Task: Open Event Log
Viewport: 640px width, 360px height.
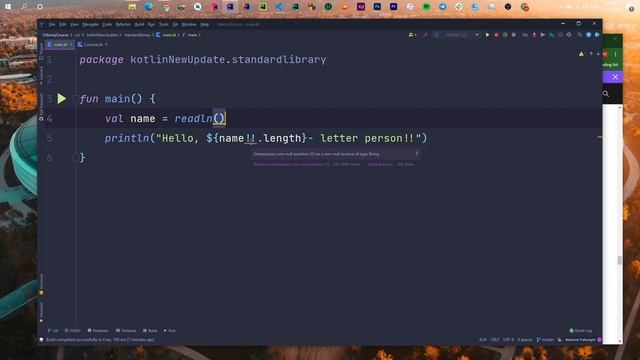Action: (x=580, y=331)
